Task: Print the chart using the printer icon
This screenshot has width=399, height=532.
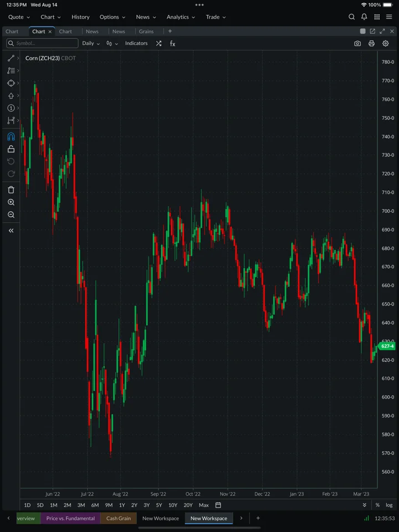Action: (371, 43)
